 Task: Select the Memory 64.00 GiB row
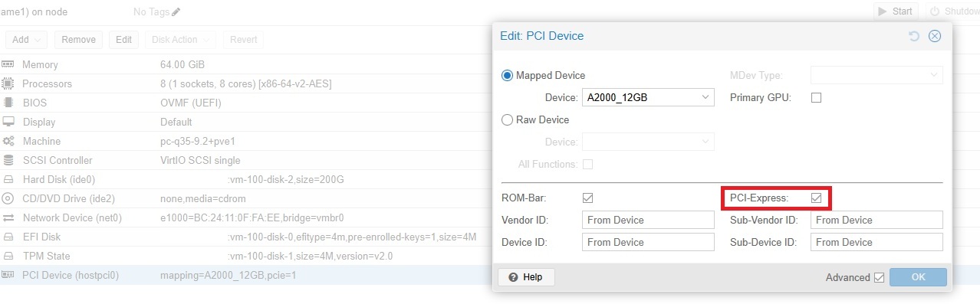245,64
